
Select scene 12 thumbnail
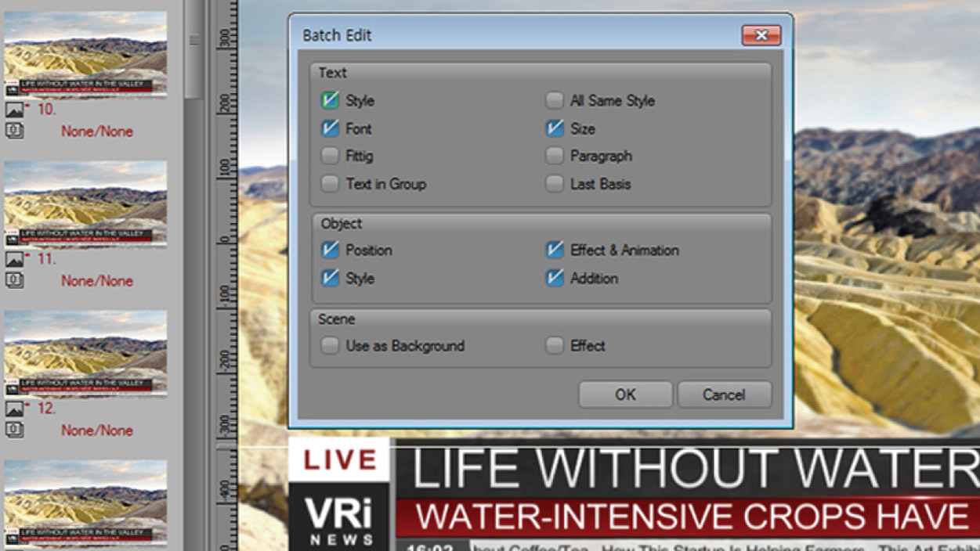click(85, 353)
